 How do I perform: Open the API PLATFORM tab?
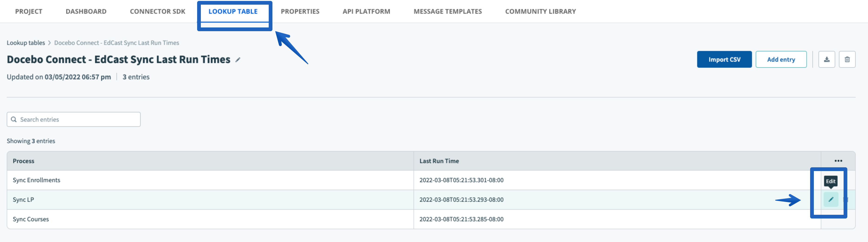[x=366, y=11]
